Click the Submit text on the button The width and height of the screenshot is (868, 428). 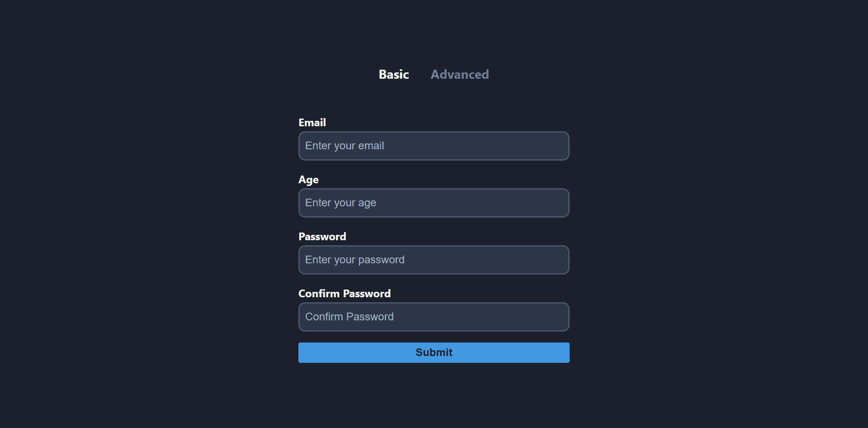click(434, 352)
